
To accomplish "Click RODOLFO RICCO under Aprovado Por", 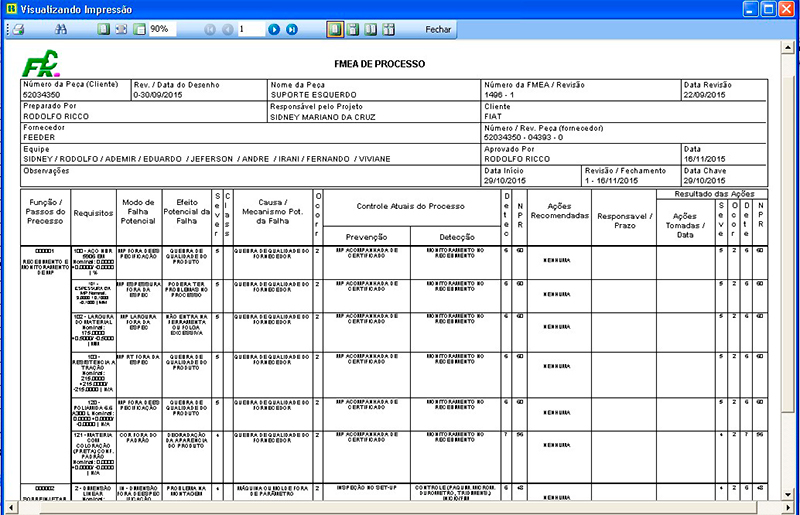I will pos(517,159).
